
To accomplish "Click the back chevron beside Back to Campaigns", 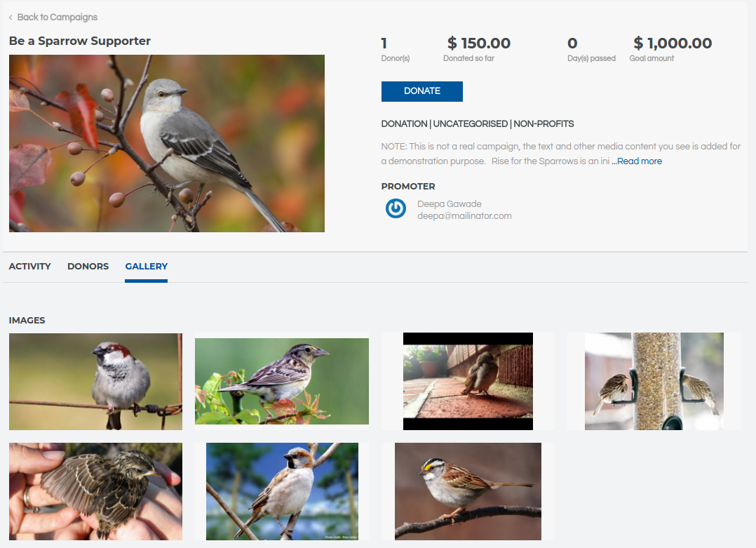I will [11, 18].
